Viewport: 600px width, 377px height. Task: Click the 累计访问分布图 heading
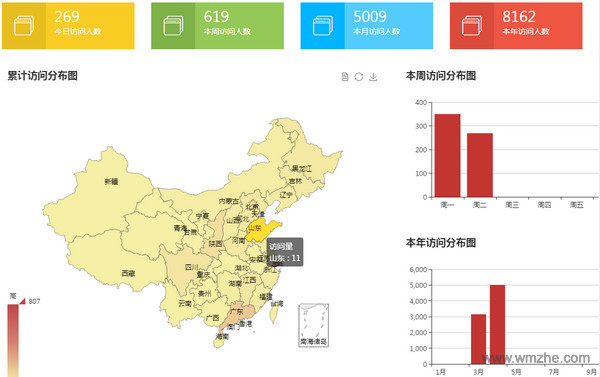coord(42,76)
